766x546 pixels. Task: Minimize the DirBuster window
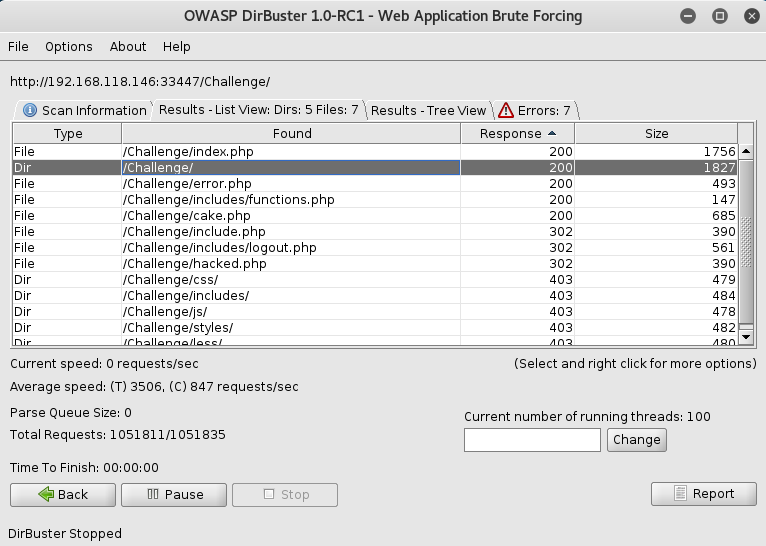tap(688, 16)
